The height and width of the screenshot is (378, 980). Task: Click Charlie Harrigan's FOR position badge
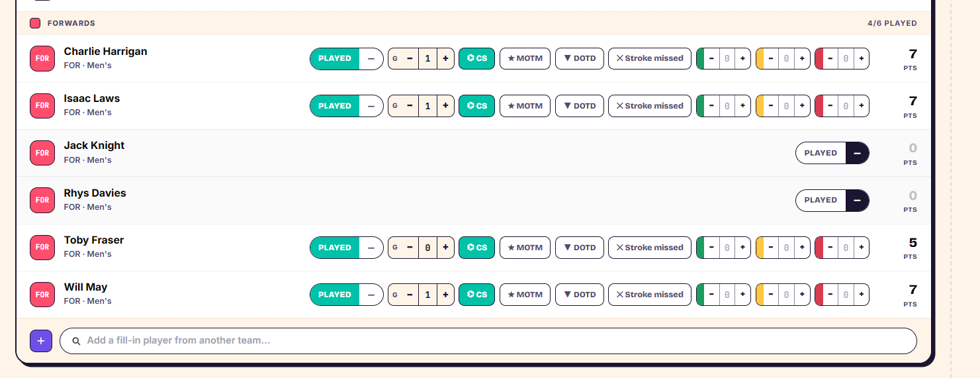click(42, 58)
